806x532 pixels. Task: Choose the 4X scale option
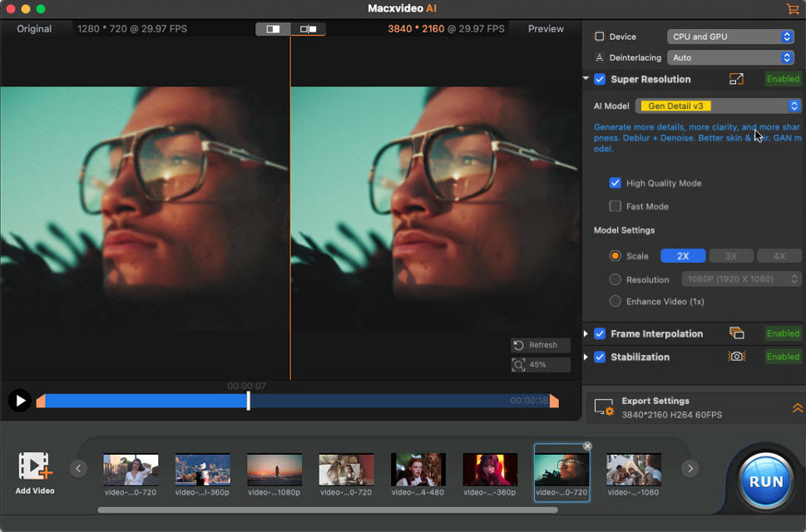(779, 256)
